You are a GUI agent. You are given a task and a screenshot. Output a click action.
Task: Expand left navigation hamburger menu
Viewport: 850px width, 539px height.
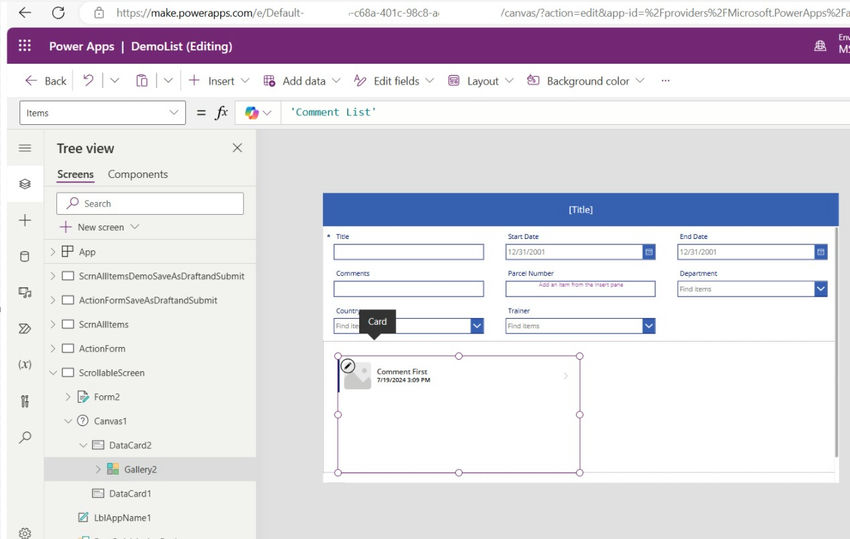click(x=25, y=148)
